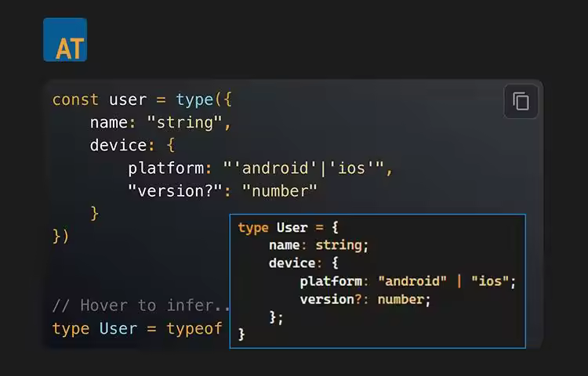Click the const keyword in the code
The width and height of the screenshot is (588, 376).
click(75, 100)
